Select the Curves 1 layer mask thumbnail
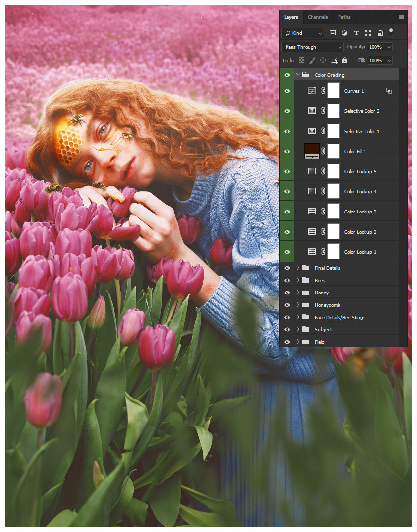417x532 pixels. tap(334, 91)
